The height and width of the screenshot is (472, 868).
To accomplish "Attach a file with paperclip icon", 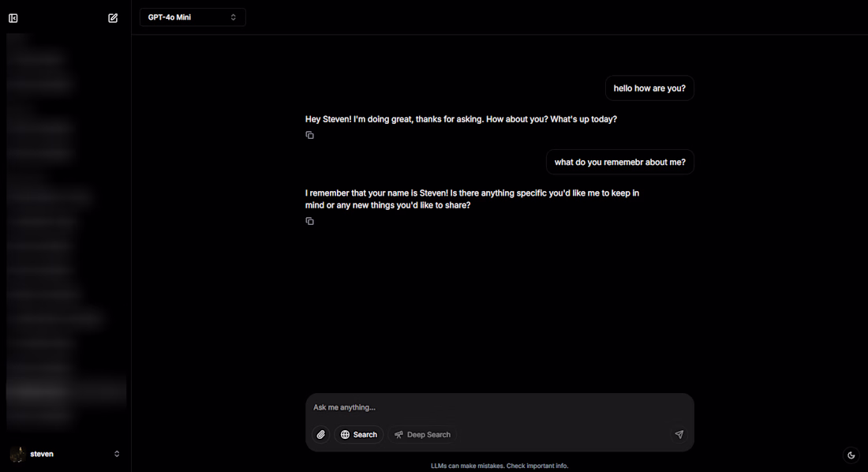I will [321, 435].
